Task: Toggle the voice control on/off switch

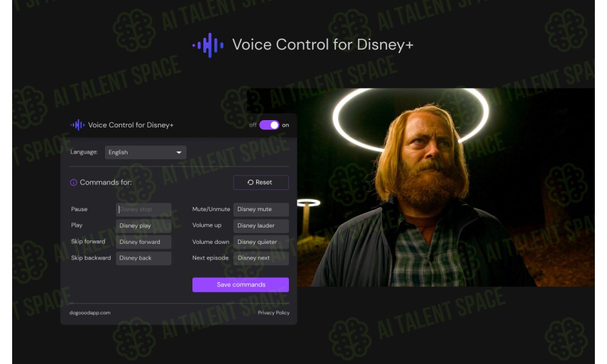Action: [269, 125]
